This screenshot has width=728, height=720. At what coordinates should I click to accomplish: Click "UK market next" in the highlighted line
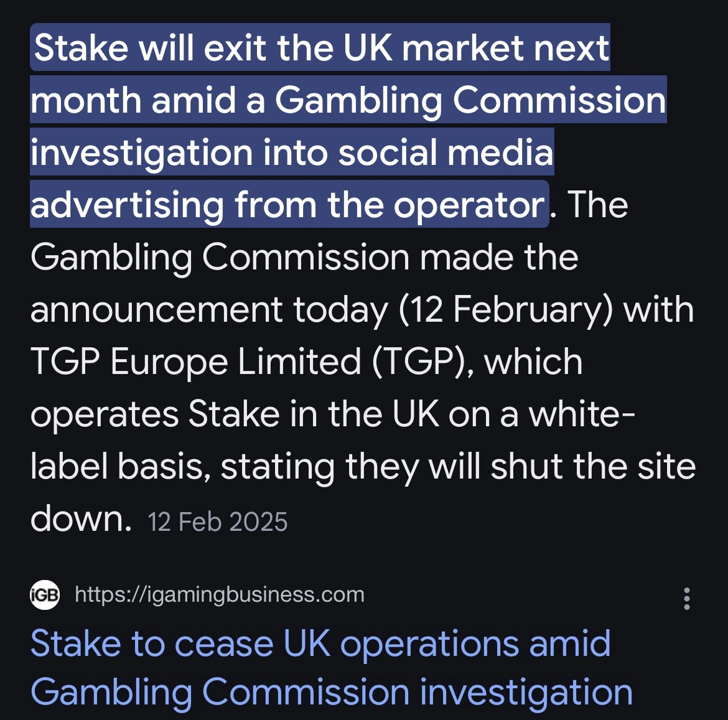(x=476, y=49)
